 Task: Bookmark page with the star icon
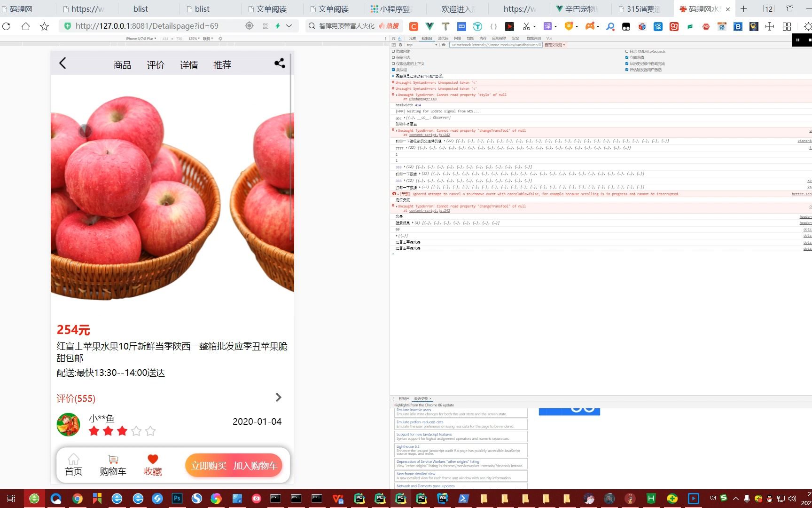click(x=44, y=26)
